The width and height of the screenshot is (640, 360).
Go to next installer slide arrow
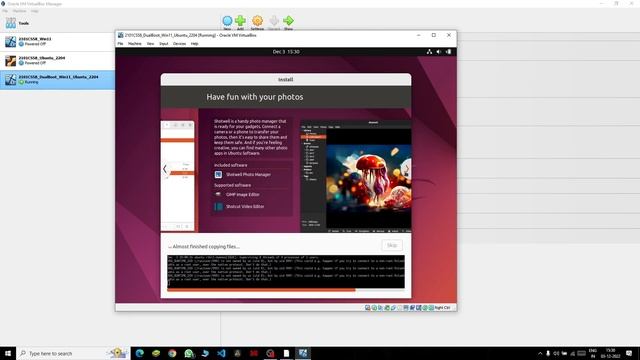tap(407, 169)
